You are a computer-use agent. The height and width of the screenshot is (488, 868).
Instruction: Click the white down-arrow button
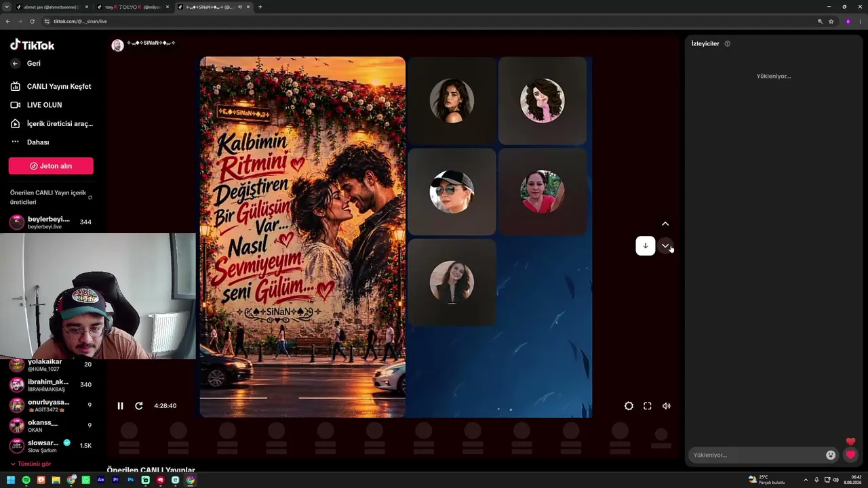point(646,246)
